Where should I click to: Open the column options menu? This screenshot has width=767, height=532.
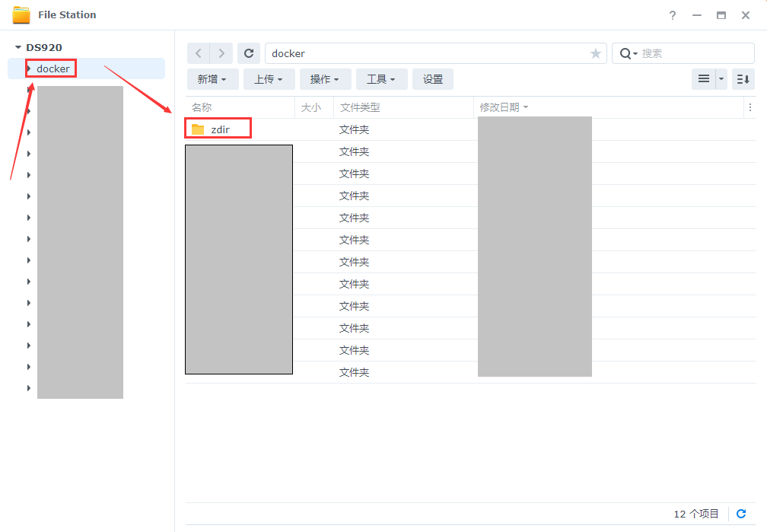tap(750, 108)
